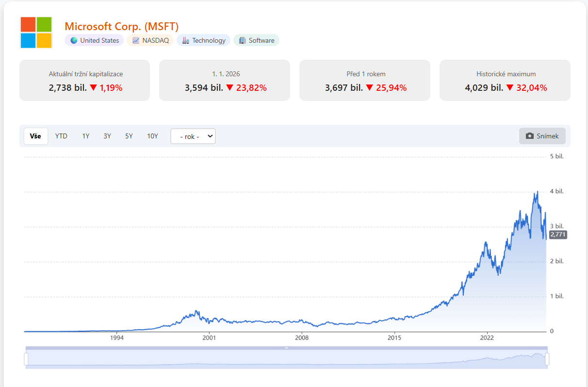Select the Vše time range tab
The width and height of the screenshot is (588, 387).
click(35, 136)
